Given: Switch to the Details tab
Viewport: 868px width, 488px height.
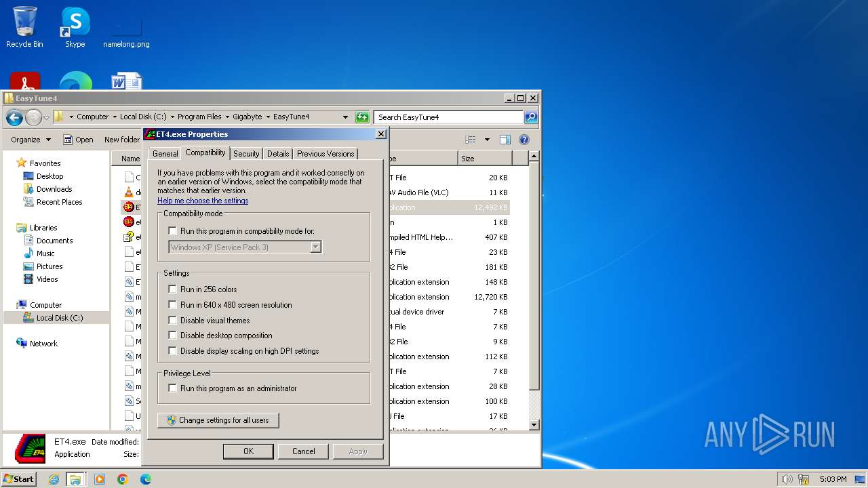Looking at the screenshot, I should pos(278,154).
